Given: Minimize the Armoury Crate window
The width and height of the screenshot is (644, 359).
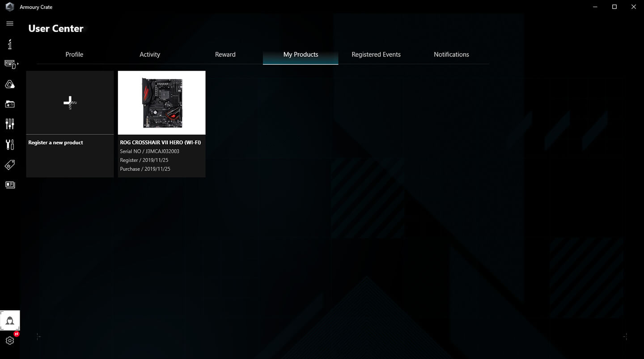Looking at the screenshot, I should click(x=595, y=7).
